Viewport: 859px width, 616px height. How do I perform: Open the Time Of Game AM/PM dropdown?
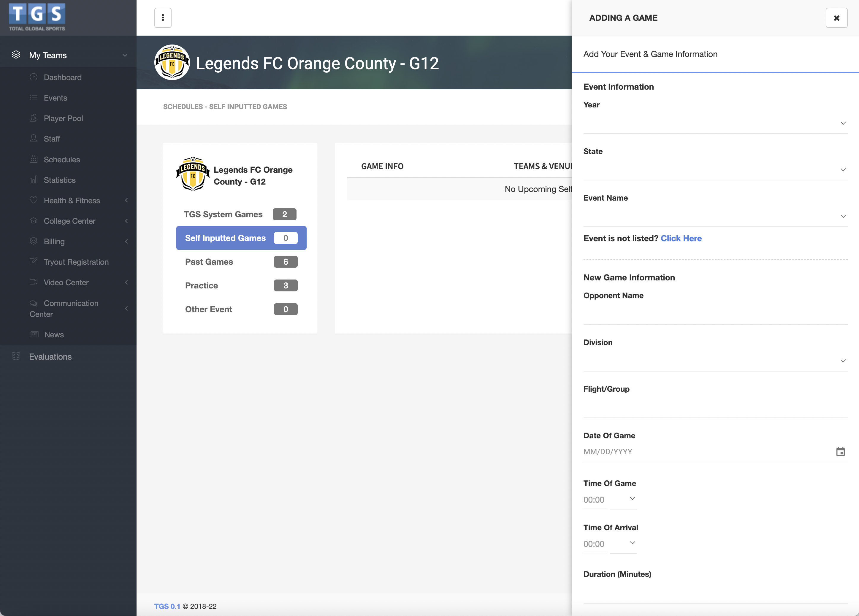coord(623,499)
